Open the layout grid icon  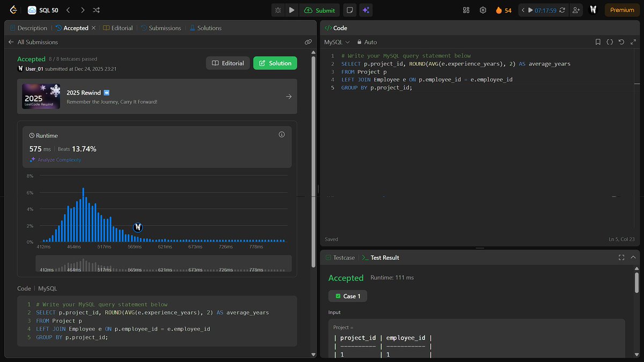click(466, 10)
